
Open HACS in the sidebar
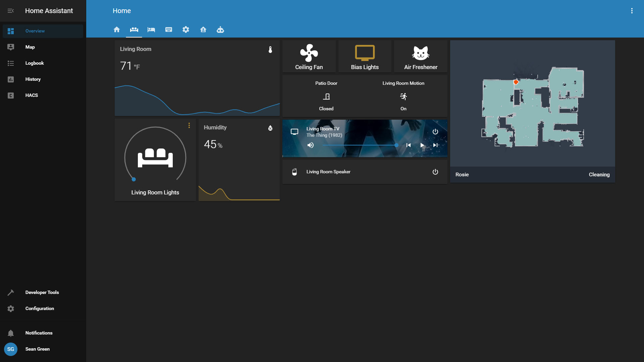click(43, 95)
